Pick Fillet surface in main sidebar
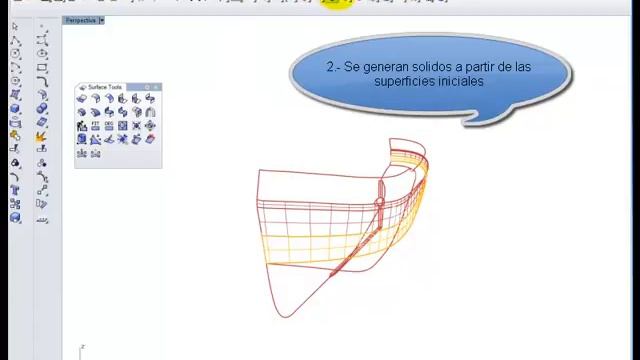This screenshot has height=360, width=640. (42, 95)
